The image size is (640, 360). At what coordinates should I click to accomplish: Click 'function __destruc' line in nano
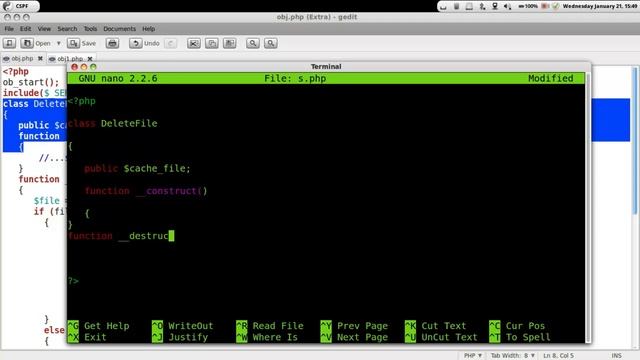pos(118,236)
